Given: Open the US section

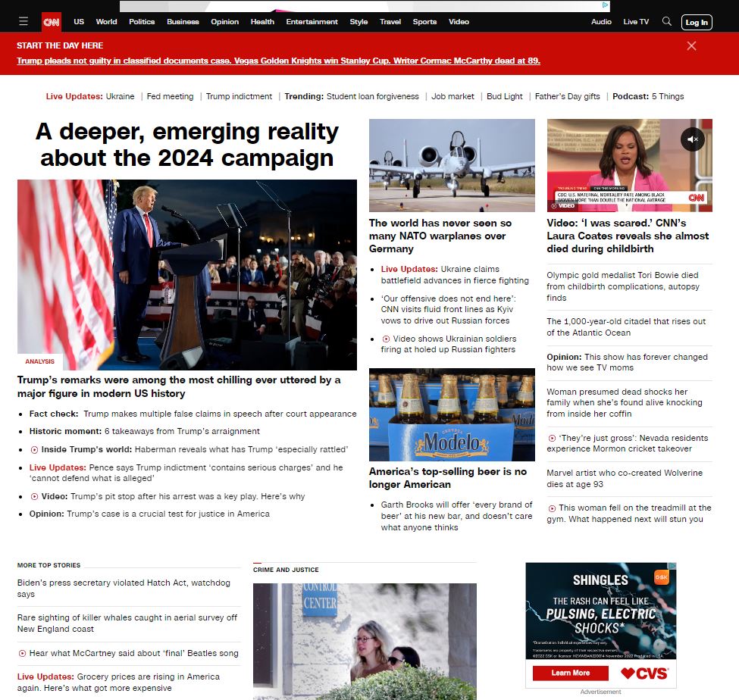Looking at the screenshot, I should point(79,22).
